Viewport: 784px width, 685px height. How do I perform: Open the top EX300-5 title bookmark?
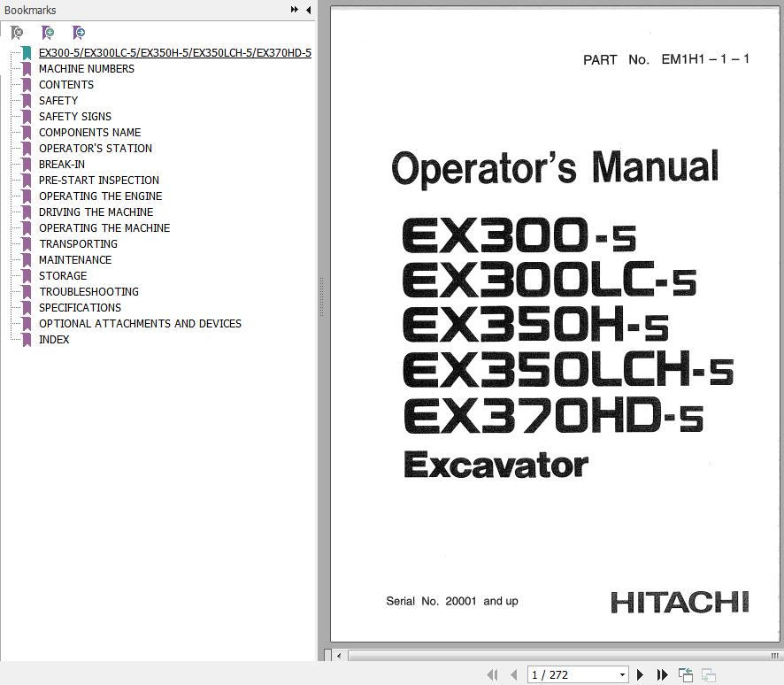tap(174, 53)
